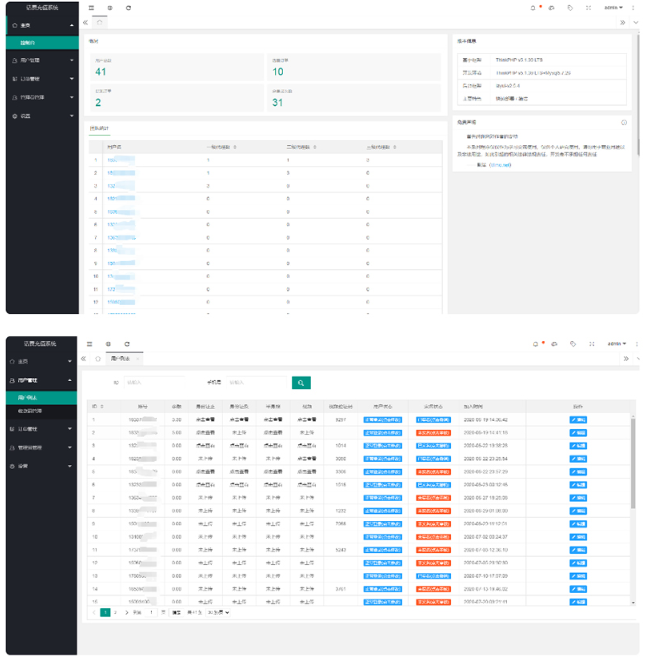Click the green search magnifier button
Screen dimensions: 645x659
coord(300,382)
